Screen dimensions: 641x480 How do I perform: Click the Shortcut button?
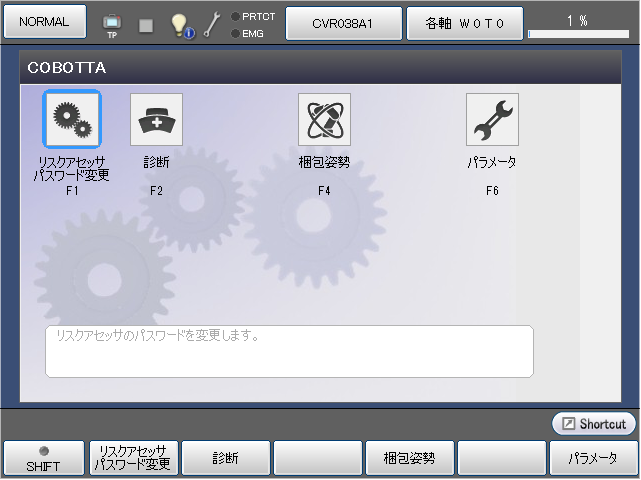pyautogui.click(x=594, y=424)
